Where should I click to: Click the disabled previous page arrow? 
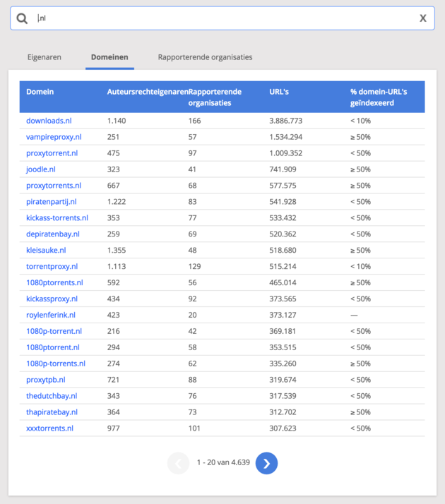point(179,463)
